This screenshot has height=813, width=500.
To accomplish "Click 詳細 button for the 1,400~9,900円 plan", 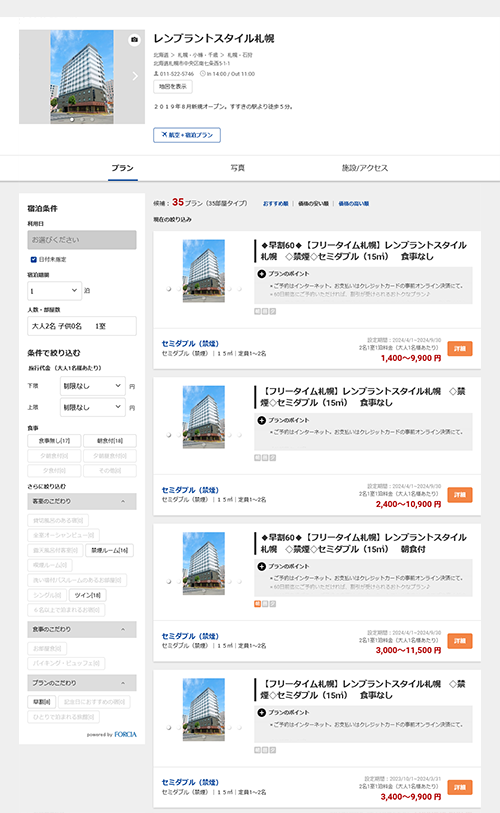I will click(460, 348).
